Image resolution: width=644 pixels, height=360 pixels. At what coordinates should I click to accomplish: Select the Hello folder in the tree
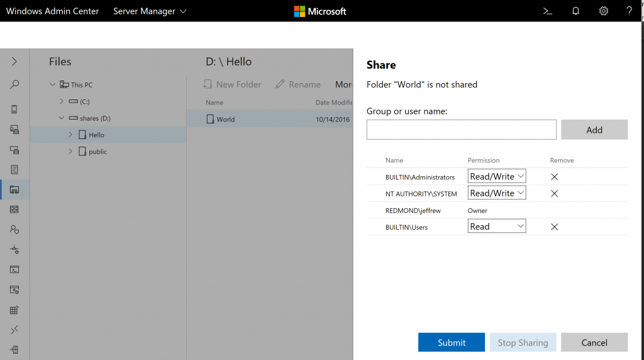click(x=108, y=135)
